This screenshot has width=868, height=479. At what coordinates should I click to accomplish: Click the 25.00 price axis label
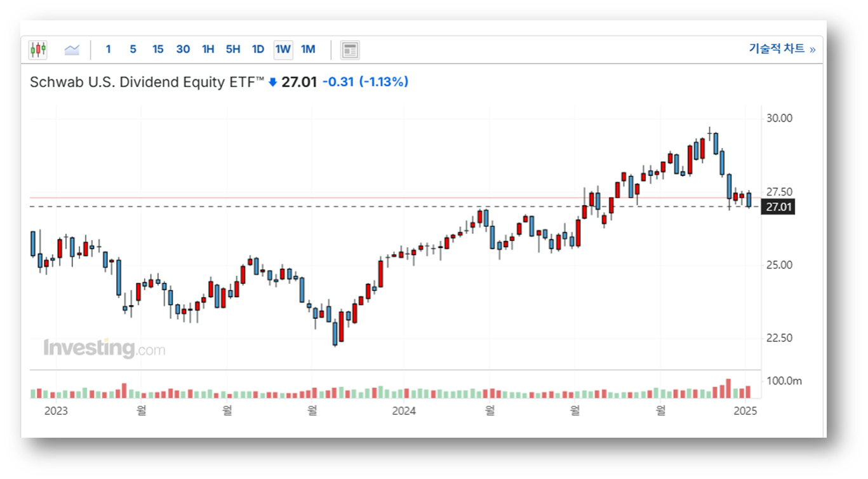click(778, 265)
